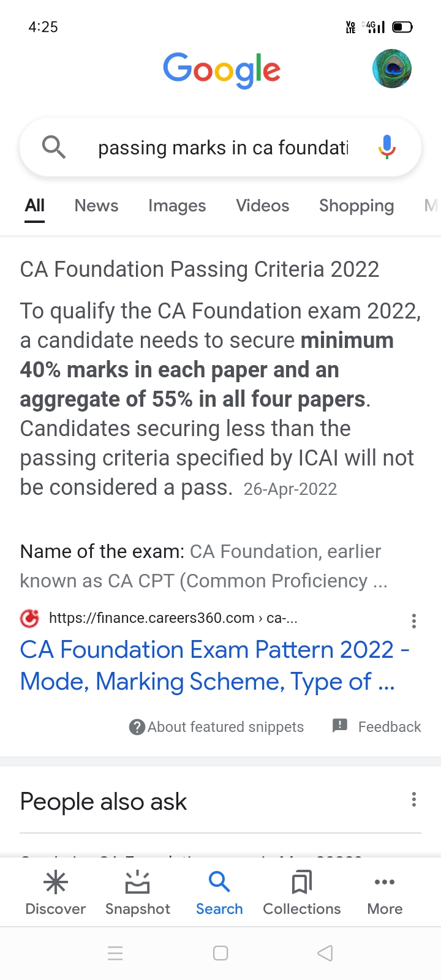Switch to the Images results tab
The height and width of the screenshot is (980, 441).
[177, 206]
